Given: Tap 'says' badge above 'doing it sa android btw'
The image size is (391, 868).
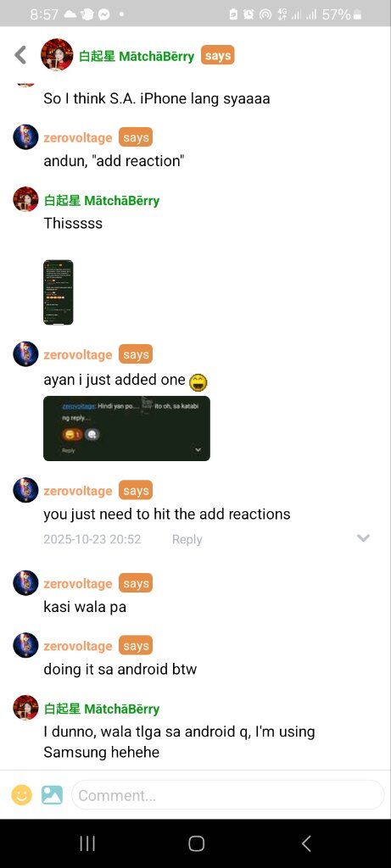Looking at the screenshot, I should [x=136, y=645].
